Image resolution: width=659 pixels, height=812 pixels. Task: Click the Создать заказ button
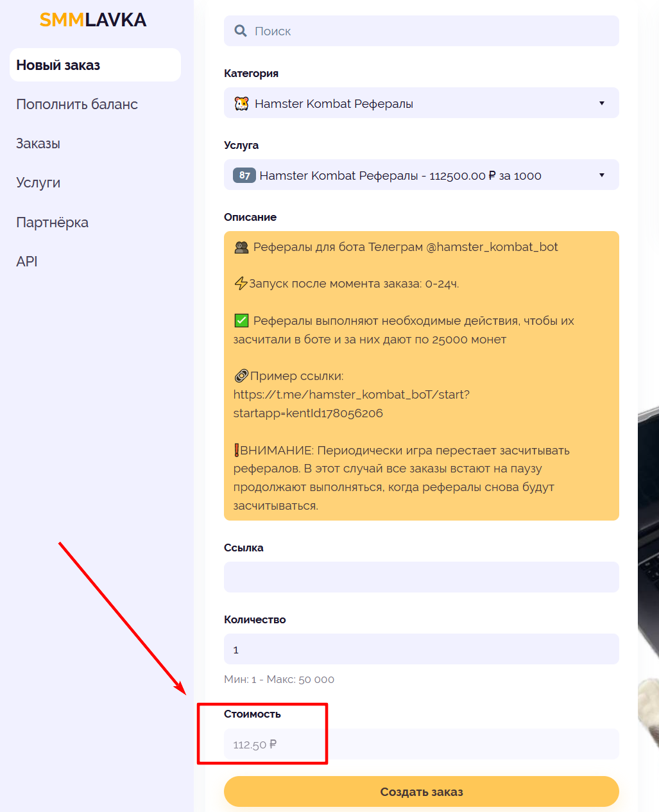tap(422, 791)
